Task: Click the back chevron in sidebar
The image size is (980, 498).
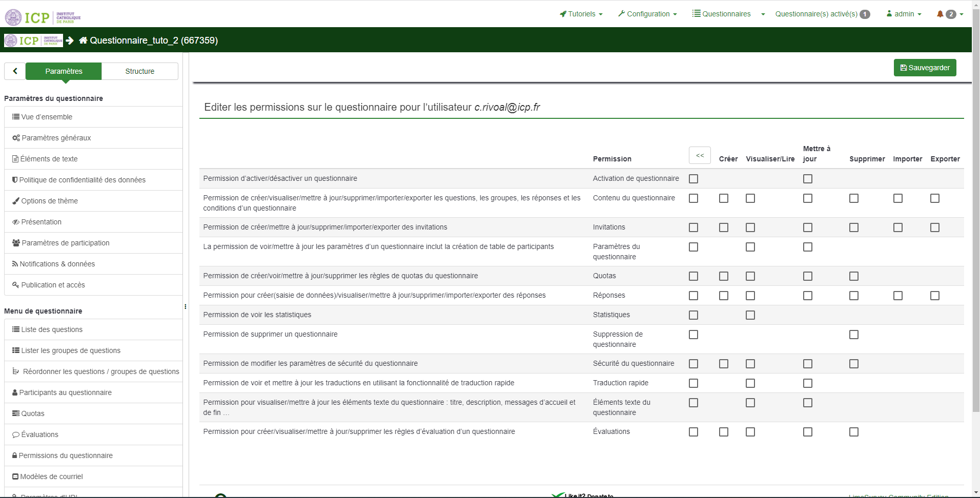Action: pyautogui.click(x=15, y=71)
